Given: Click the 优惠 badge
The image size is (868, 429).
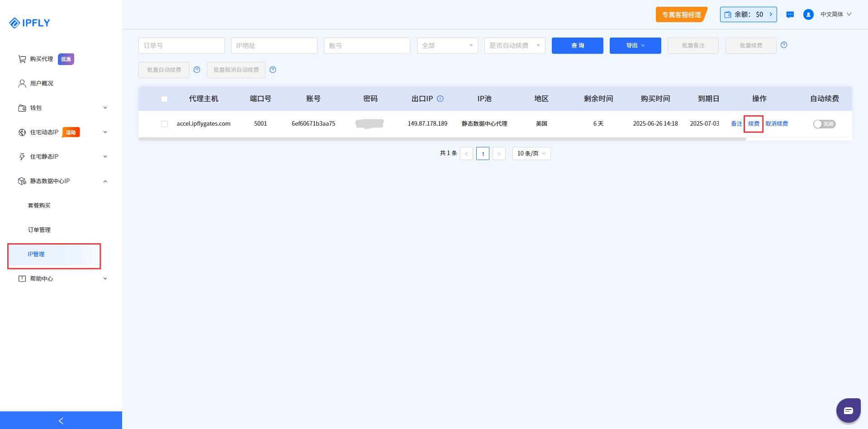Looking at the screenshot, I should coord(66,59).
